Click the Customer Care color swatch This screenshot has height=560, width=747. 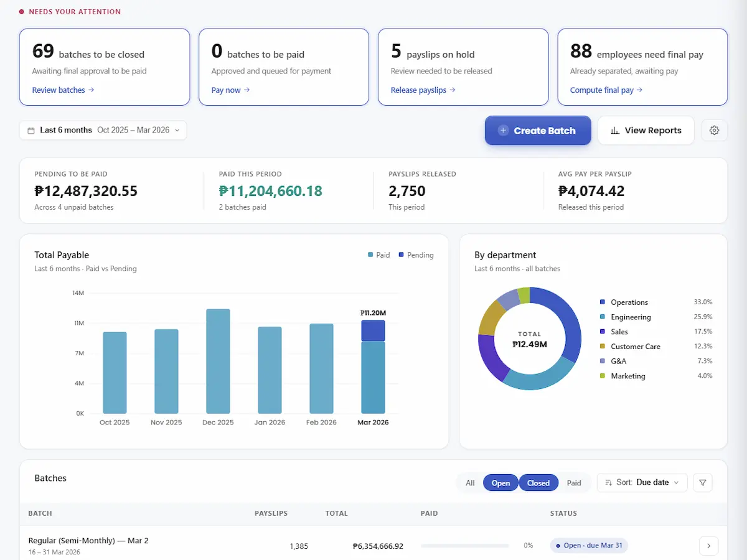point(602,346)
